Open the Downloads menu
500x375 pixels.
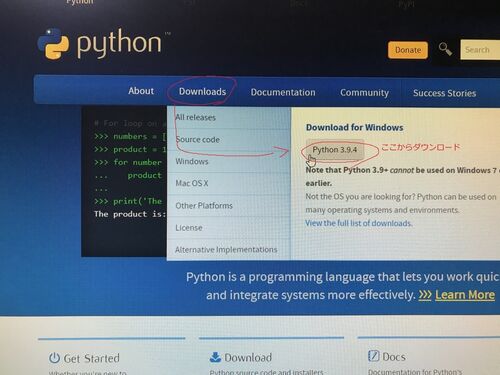click(202, 91)
